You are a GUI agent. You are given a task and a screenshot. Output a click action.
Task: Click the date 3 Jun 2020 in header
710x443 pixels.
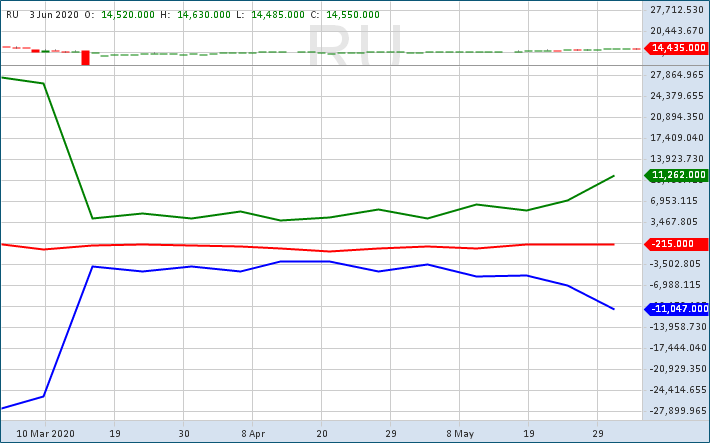[54, 14]
